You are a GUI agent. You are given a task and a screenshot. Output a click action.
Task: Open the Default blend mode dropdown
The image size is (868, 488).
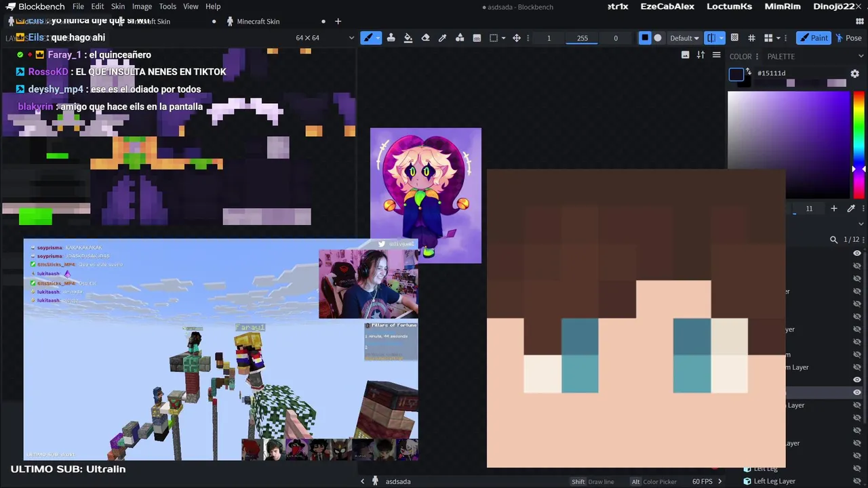point(684,38)
